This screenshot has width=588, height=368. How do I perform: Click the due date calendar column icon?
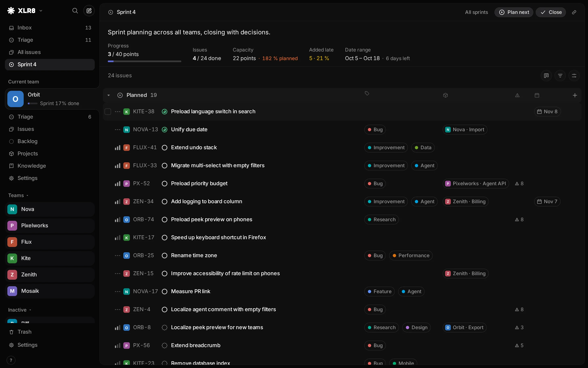pyautogui.click(x=537, y=95)
